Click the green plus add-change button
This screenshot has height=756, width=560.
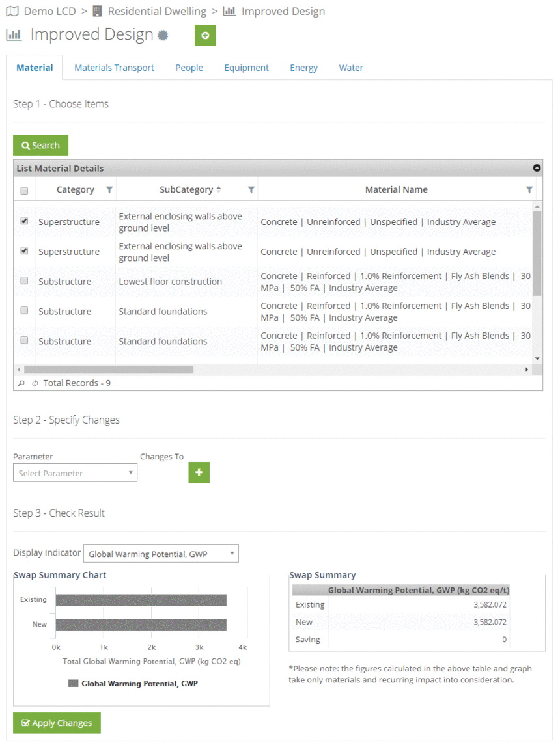pos(199,472)
